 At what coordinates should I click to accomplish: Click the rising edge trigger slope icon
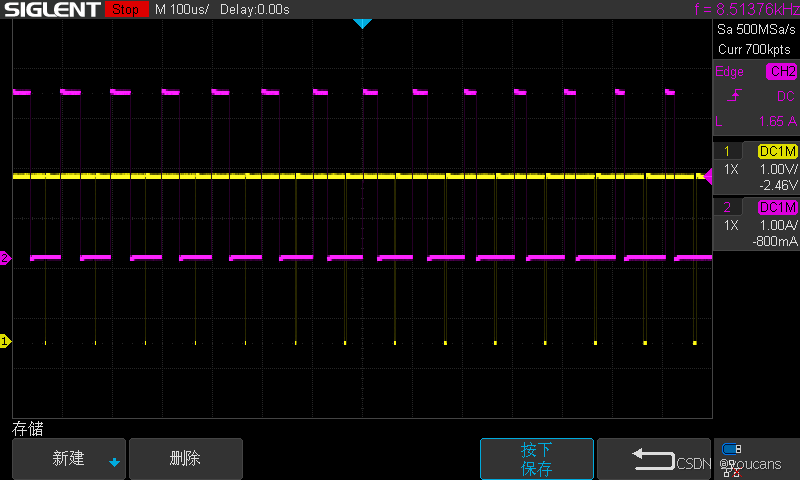734,95
